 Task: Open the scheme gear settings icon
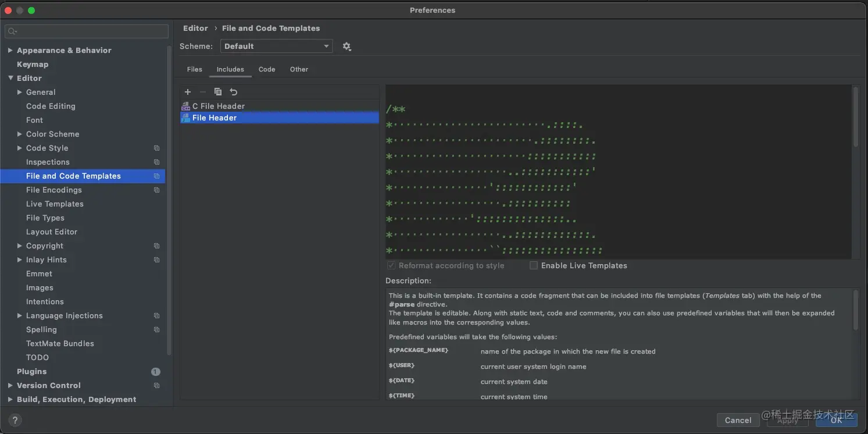[x=347, y=47]
